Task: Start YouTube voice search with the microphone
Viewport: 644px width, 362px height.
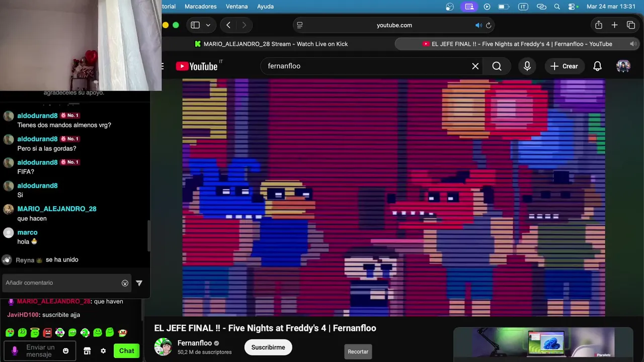Action: (x=527, y=66)
